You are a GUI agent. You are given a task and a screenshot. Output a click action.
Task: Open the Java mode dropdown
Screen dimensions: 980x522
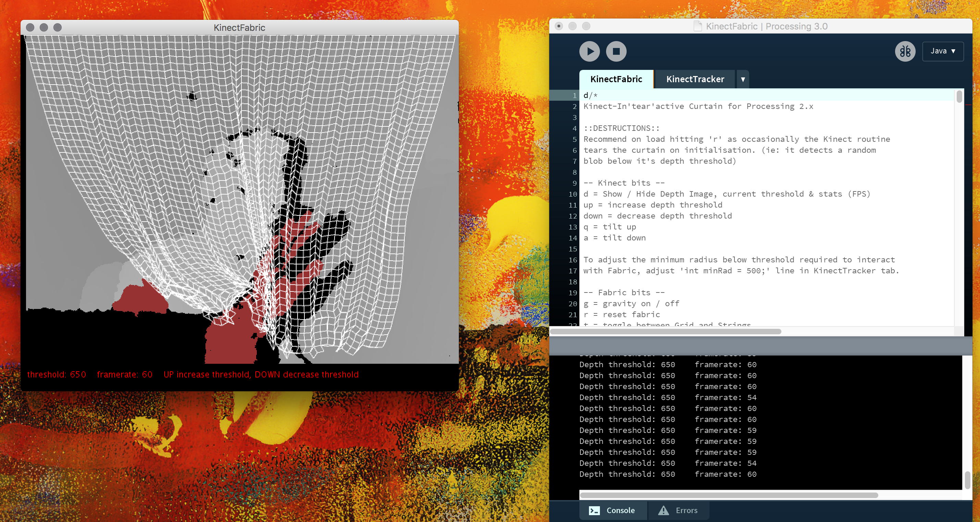click(x=943, y=51)
